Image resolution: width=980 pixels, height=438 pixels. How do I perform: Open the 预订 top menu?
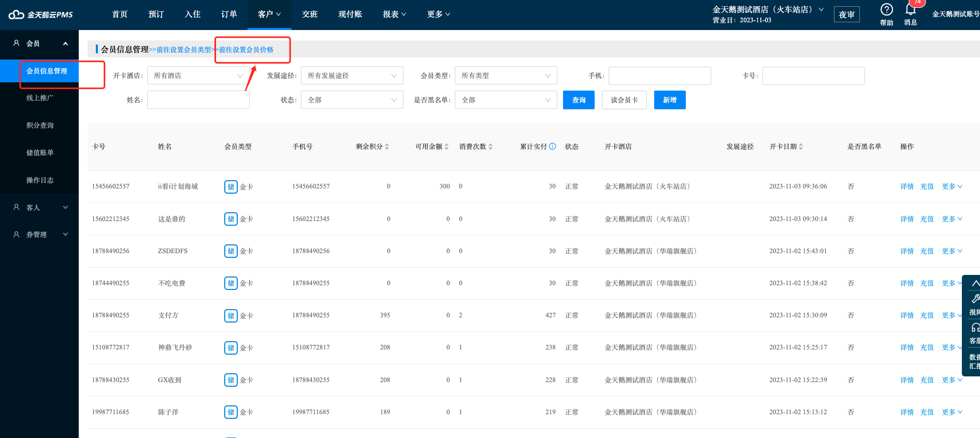pyautogui.click(x=156, y=14)
